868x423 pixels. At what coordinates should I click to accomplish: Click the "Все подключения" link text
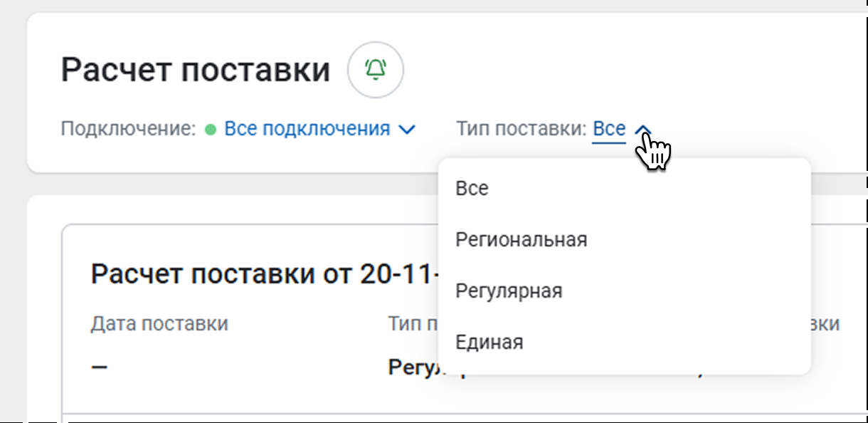(307, 129)
